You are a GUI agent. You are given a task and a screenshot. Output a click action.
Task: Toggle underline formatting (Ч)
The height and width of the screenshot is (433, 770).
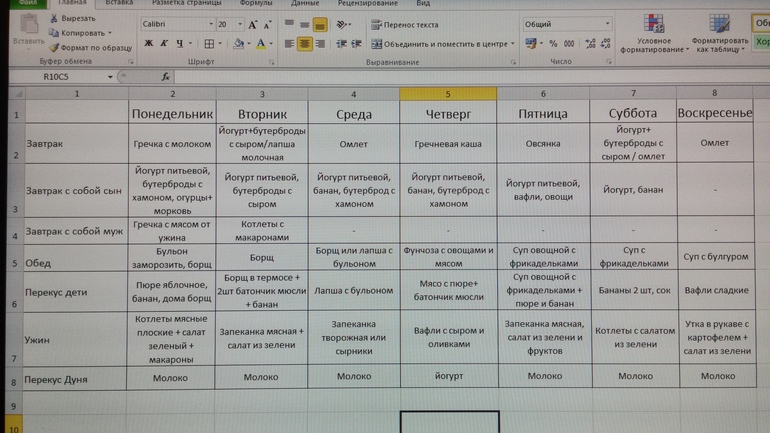[x=180, y=44]
